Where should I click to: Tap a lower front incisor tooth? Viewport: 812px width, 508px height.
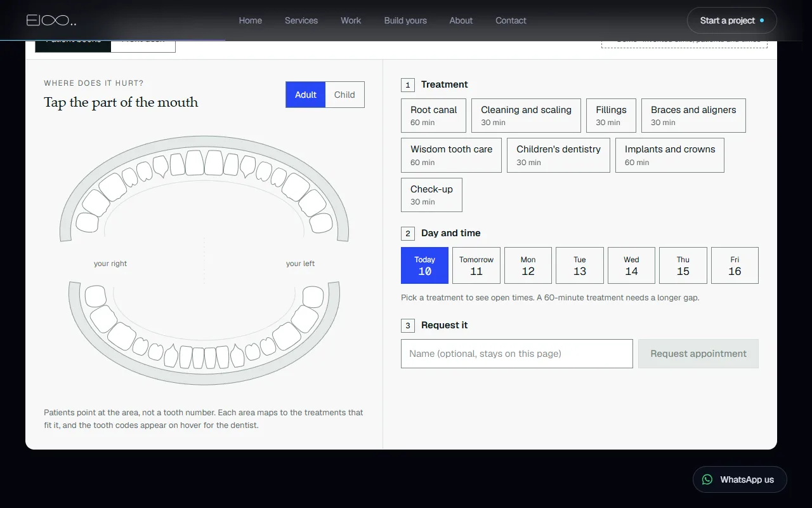coord(198,358)
